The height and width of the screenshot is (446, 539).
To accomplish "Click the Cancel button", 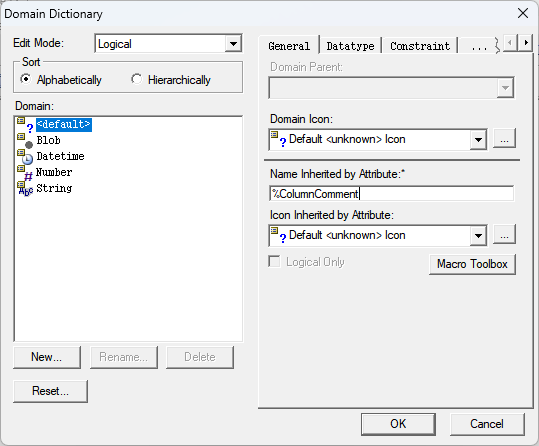I will (x=487, y=424).
